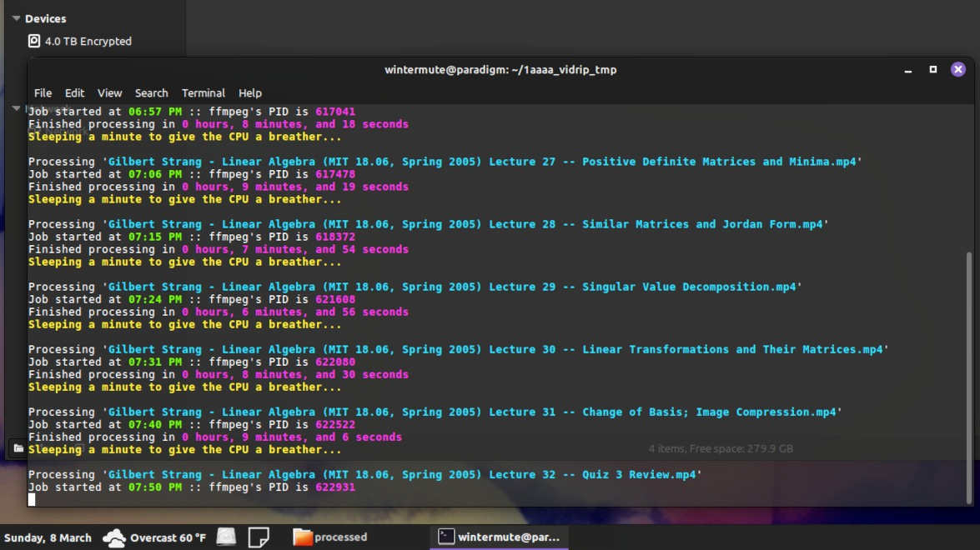The height and width of the screenshot is (550, 980).
Task: Click the orange processed folder icon
Action: (x=302, y=537)
